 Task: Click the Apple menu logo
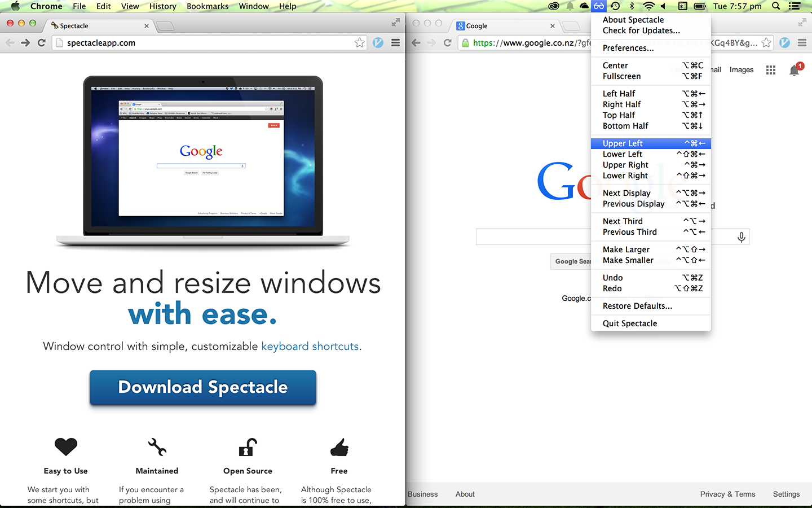[15, 6]
